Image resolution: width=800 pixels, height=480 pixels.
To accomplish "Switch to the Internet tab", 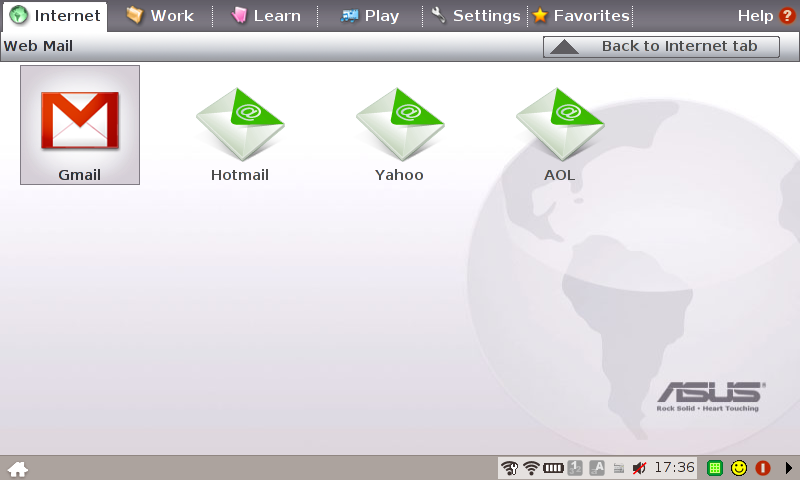I will point(55,16).
